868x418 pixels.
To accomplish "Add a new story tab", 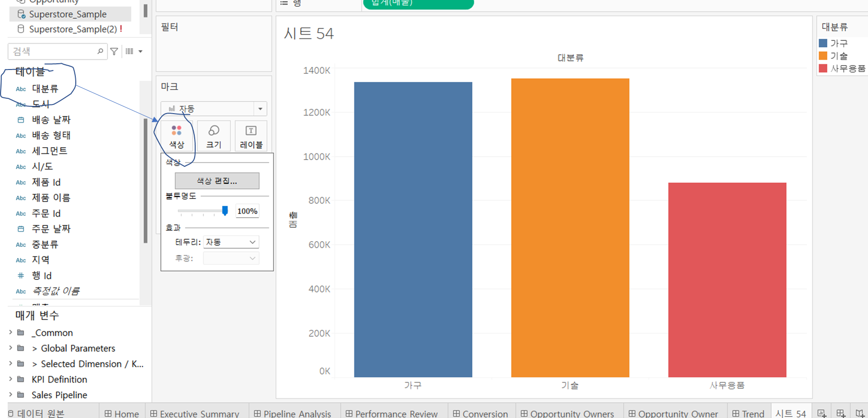I will [x=859, y=413].
